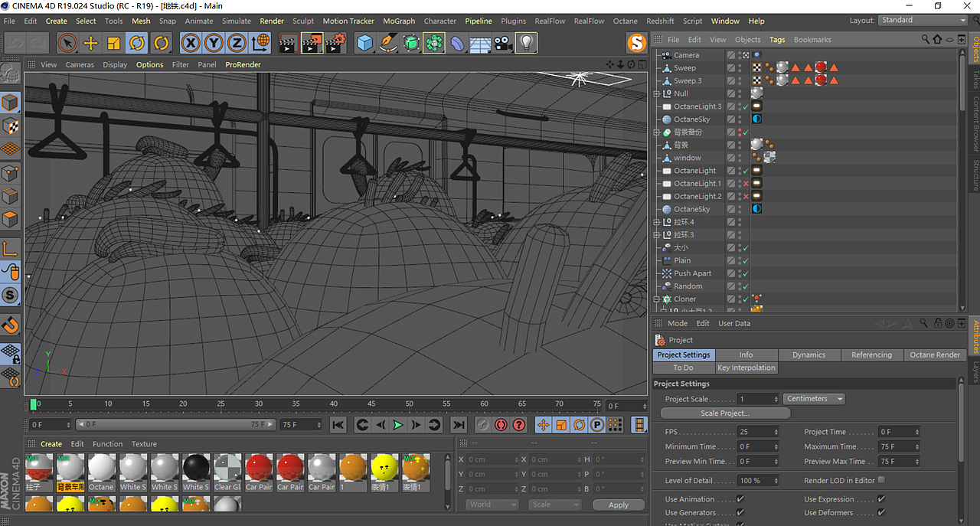Collapse the Cloner object
The width and height of the screenshot is (980, 526).
click(656, 299)
